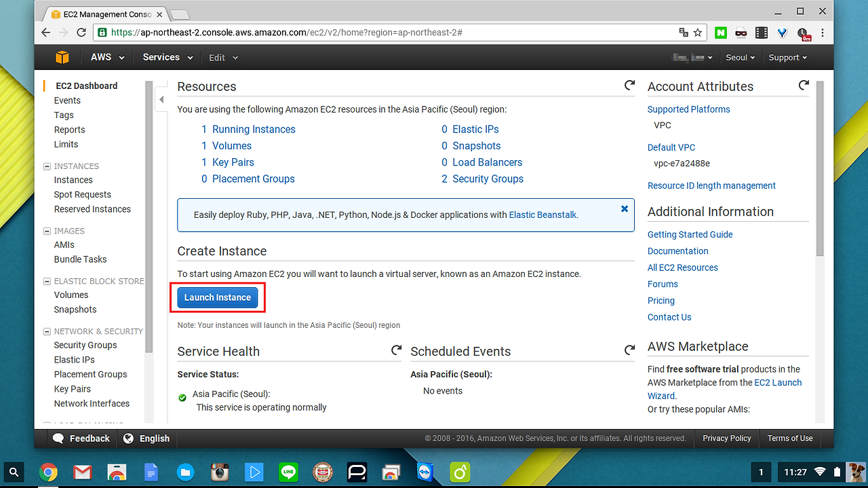
Task: Open Chrome from the shelf
Action: coord(48,472)
